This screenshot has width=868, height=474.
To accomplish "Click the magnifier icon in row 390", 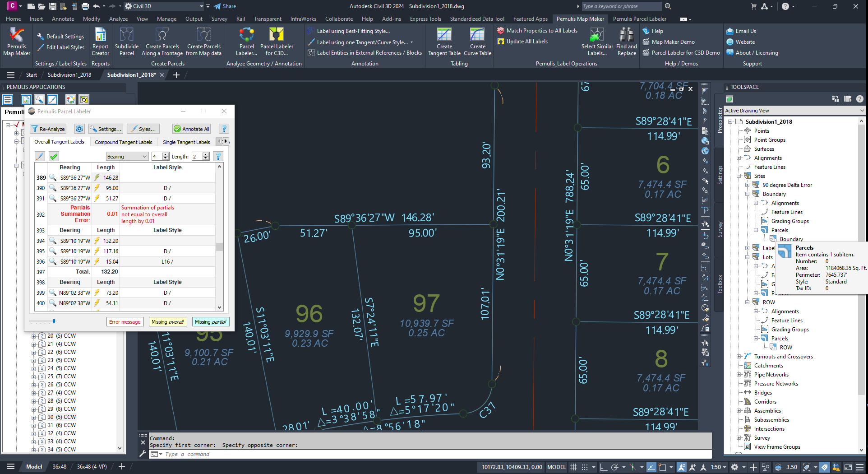I will [53, 188].
